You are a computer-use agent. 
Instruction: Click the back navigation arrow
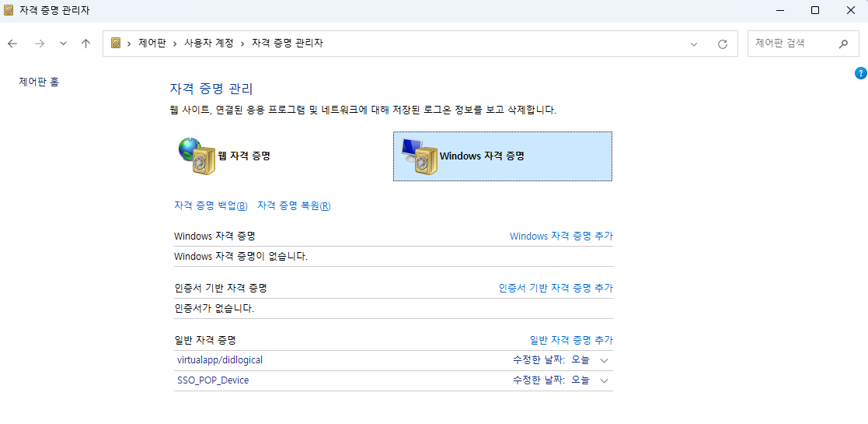pyautogui.click(x=12, y=44)
